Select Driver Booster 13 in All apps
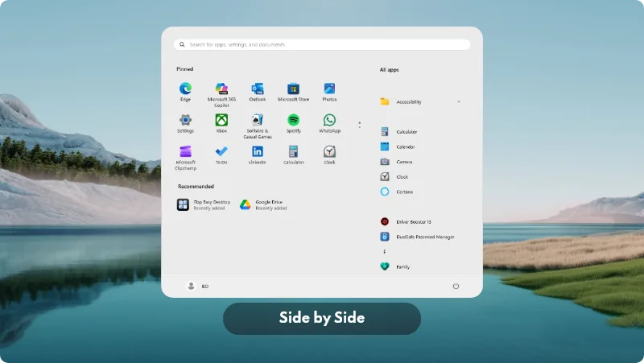644x363 pixels. [x=413, y=221]
